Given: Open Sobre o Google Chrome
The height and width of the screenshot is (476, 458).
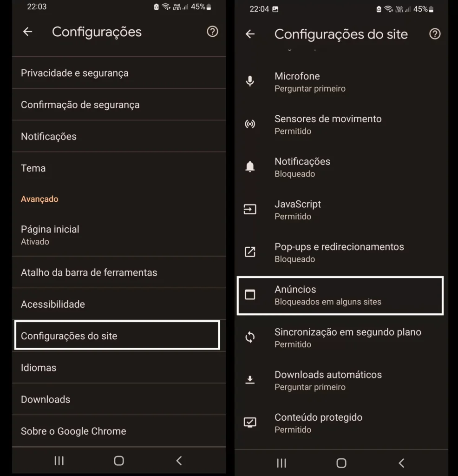Looking at the screenshot, I should (x=119, y=431).
